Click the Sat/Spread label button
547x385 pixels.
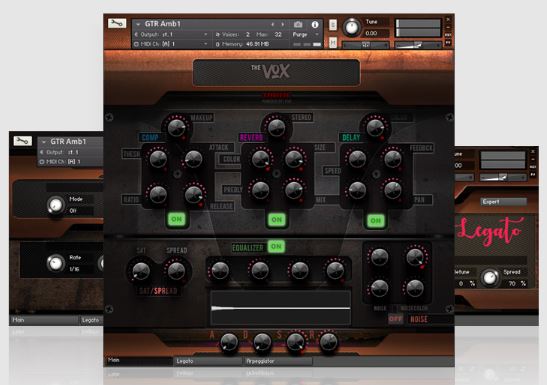pyautogui.click(x=158, y=291)
